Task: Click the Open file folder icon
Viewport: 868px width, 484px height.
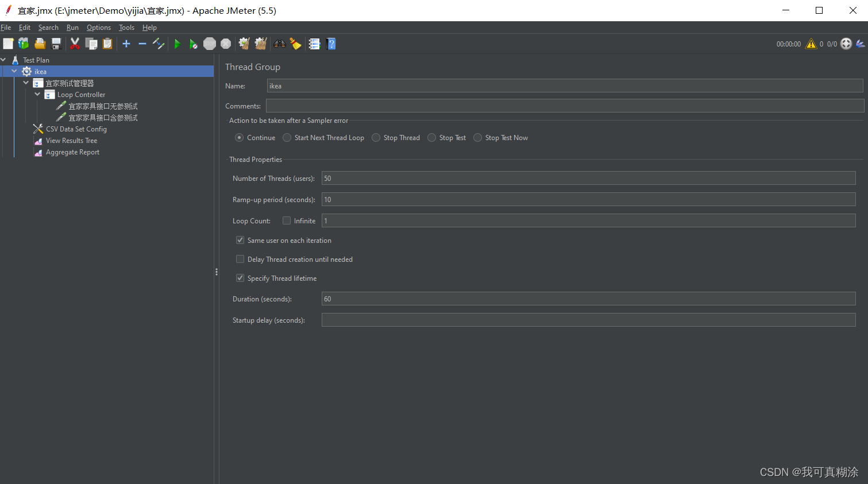Action: 40,44
